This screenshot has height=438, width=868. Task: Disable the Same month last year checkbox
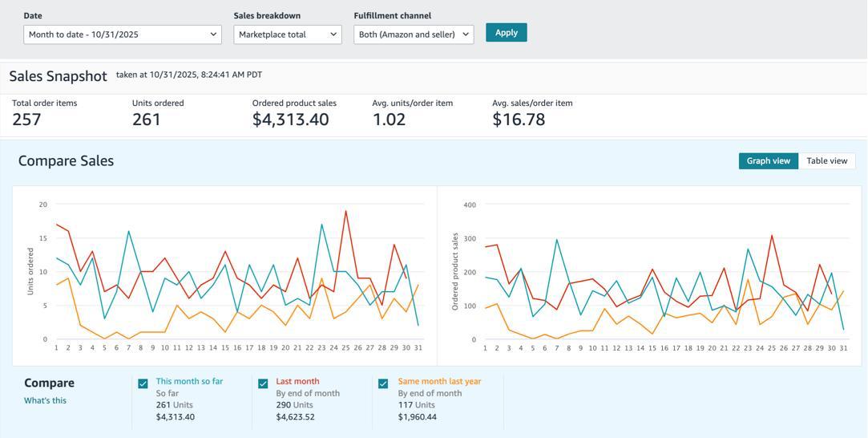(x=383, y=383)
